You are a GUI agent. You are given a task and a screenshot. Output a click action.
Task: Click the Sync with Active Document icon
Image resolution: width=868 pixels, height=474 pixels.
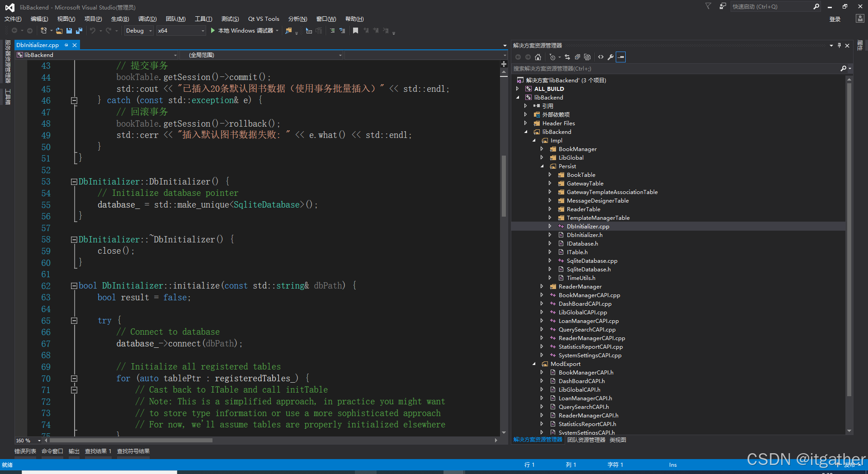tap(567, 57)
